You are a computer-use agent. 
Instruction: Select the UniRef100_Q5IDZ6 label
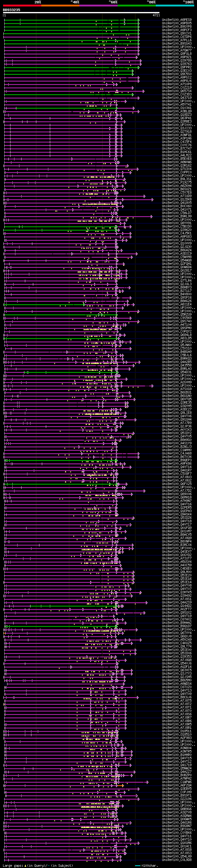(177, 518)
